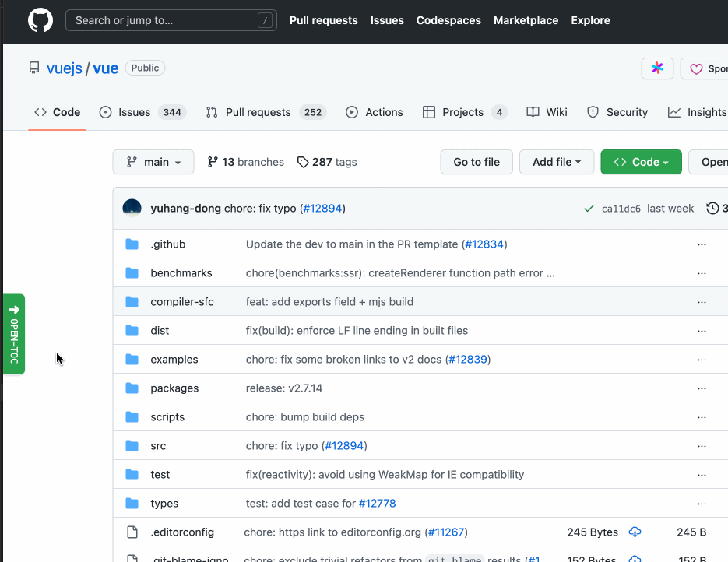Image resolution: width=728 pixels, height=562 pixels.
Task: Open the compiler-sfc folder
Action: click(182, 302)
